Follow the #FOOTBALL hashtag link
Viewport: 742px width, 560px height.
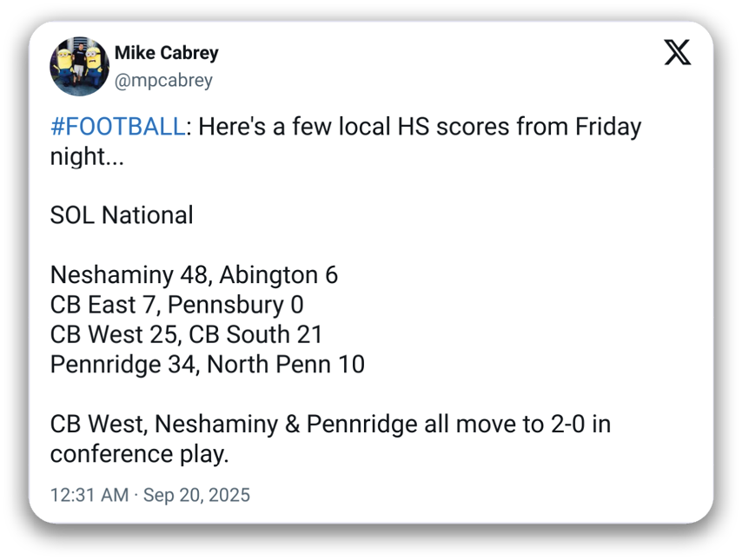pyautogui.click(x=117, y=127)
